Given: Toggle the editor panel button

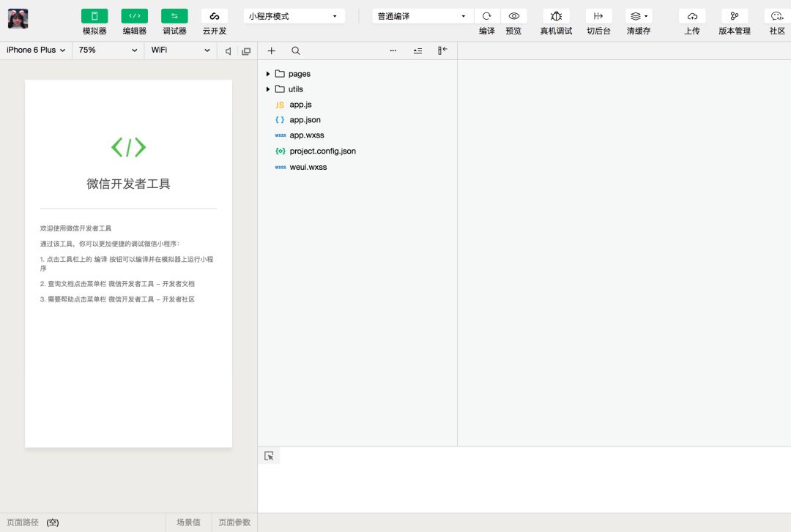Looking at the screenshot, I should (134, 16).
